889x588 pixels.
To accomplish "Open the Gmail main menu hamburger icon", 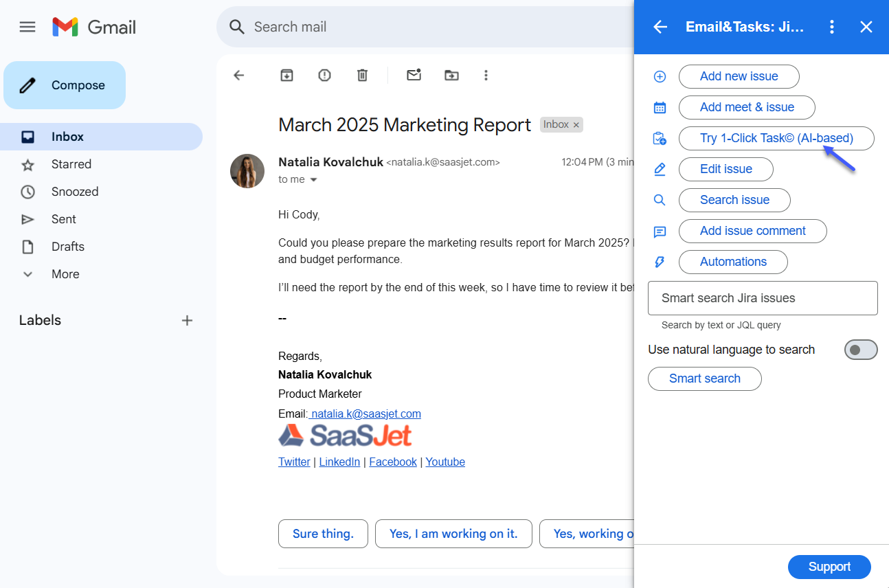I will pyautogui.click(x=27, y=27).
